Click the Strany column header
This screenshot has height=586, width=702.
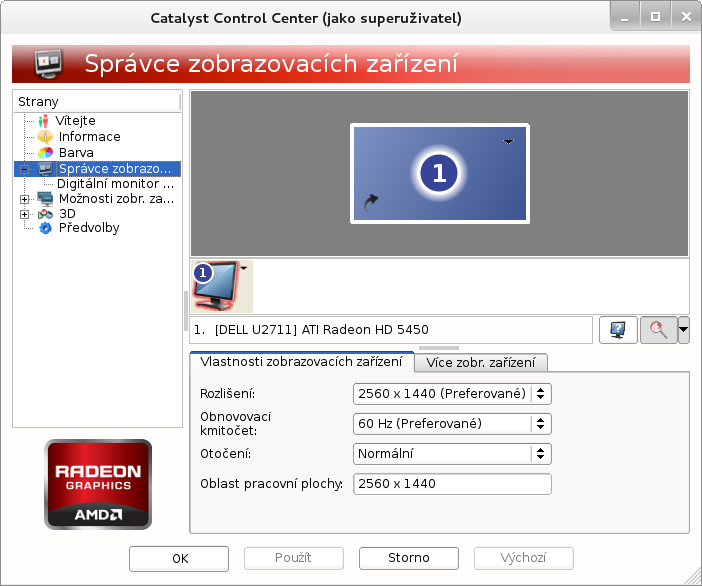[97, 102]
